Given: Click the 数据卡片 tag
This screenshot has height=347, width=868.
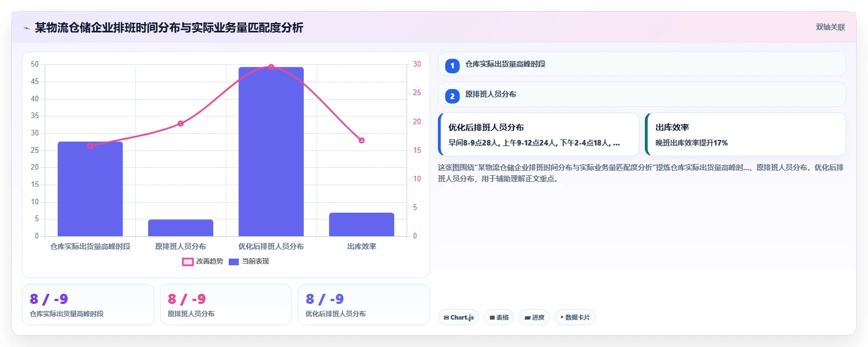Looking at the screenshot, I should (574, 317).
